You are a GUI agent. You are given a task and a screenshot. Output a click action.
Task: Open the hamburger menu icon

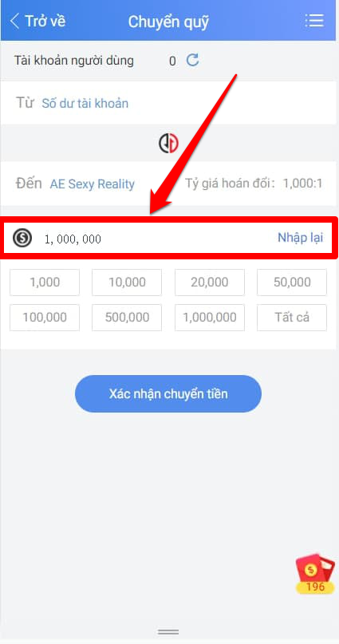(314, 21)
